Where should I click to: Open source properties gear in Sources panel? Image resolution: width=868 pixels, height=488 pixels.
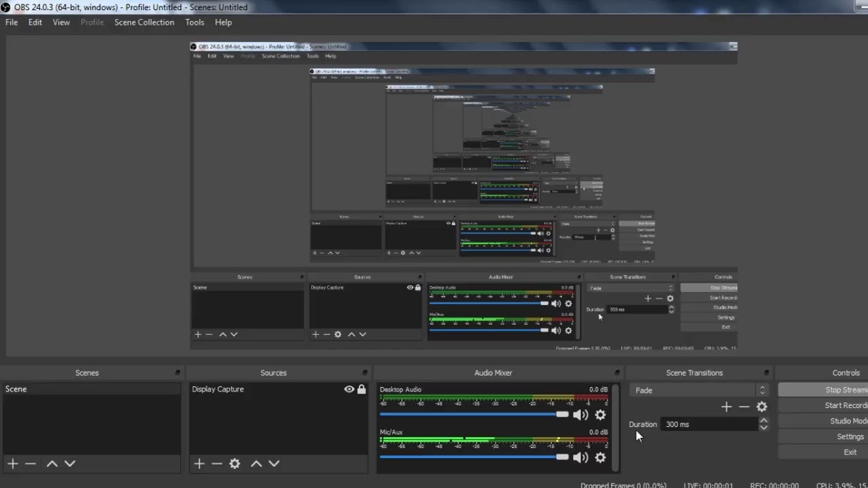click(x=235, y=464)
